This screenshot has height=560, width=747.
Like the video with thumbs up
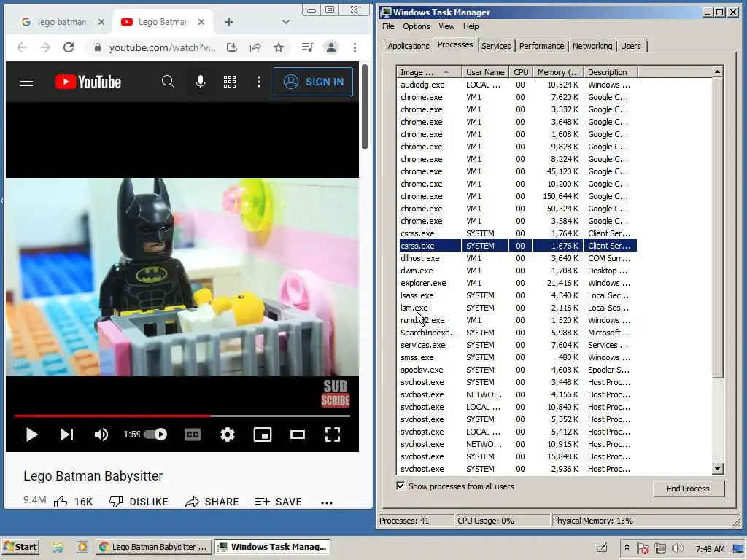(73, 502)
